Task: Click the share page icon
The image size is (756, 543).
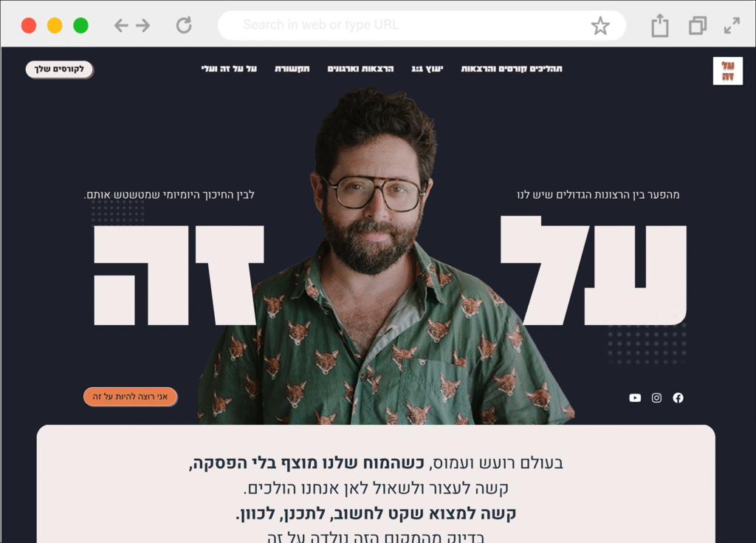Action: click(659, 25)
